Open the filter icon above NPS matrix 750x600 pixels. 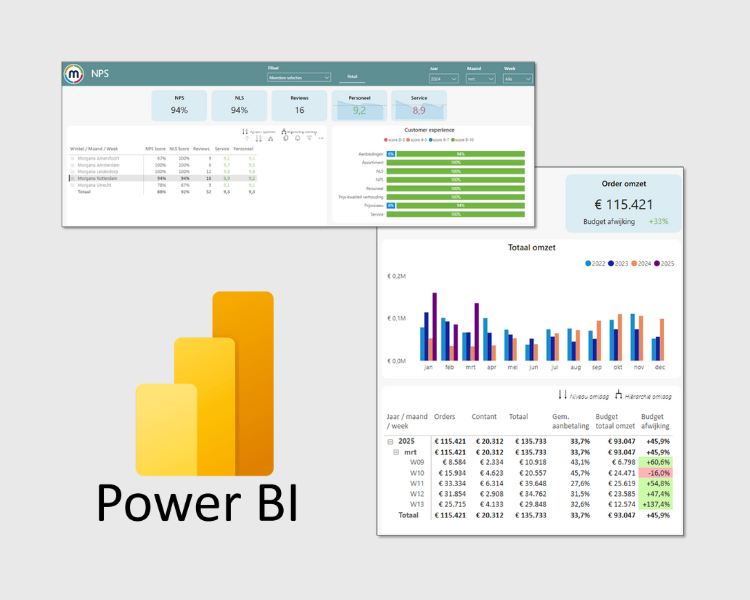click(x=309, y=138)
